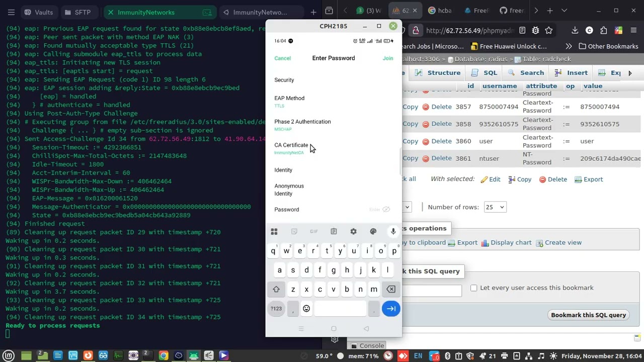644x362 pixels.
Task: Toggle password visibility eye icon
Action: 386,210
